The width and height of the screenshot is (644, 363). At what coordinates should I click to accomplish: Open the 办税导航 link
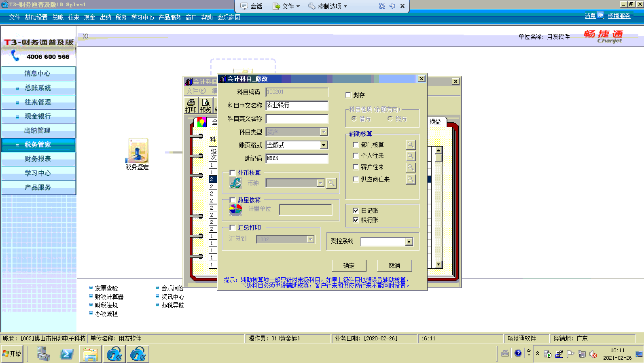[x=173, y=305]
